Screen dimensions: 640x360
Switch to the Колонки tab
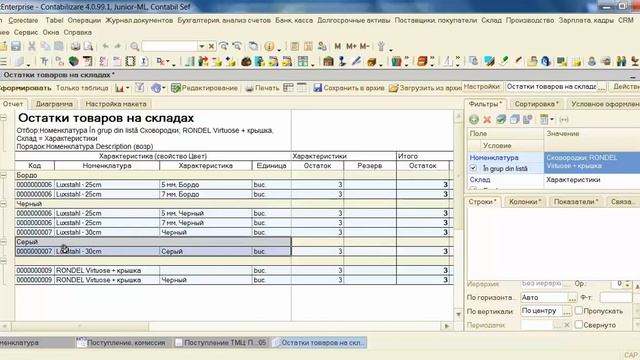pos(525,202)
